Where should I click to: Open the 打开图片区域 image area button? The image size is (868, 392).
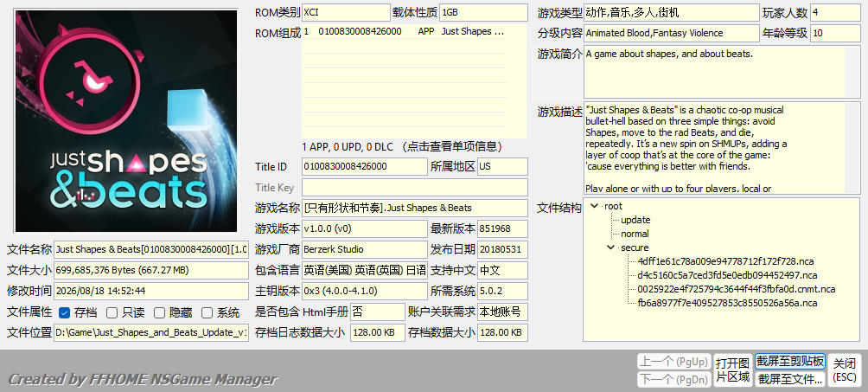pos(732,370)
